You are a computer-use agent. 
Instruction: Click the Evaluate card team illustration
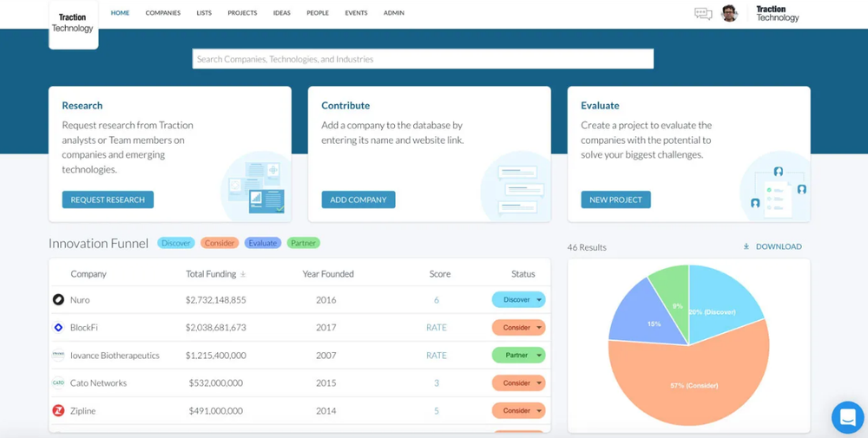775,186
